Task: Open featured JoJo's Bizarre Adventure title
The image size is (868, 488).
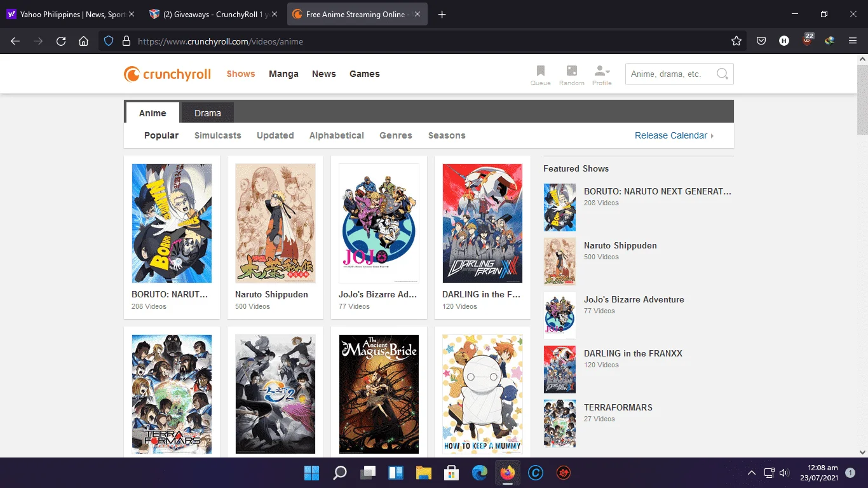Action: pyautogui.click(x=634, y=299)
